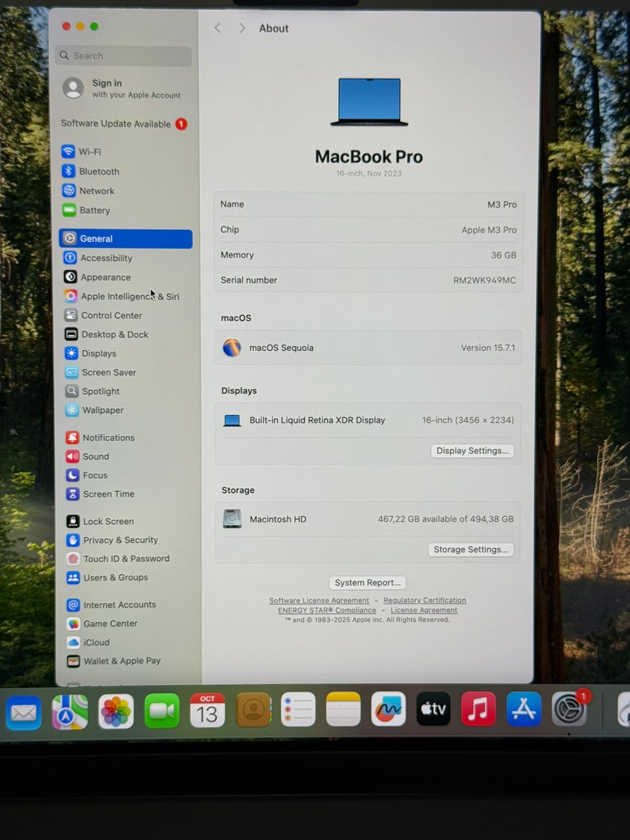Open Bluetooth settings in sidebar
The height and width of the screenshot is (840, 630).
(91, 171)
